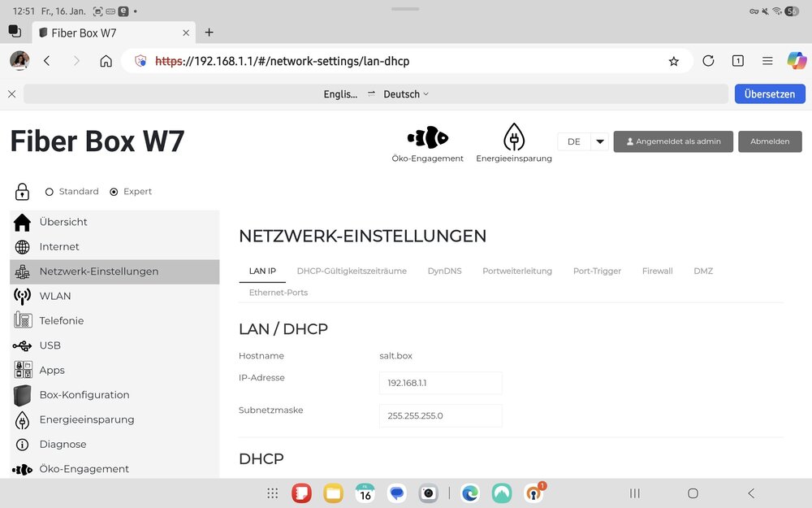Tap the Android home navigation button
The width and height of the screenshot is (812, 508).
(x=693, y=493)
